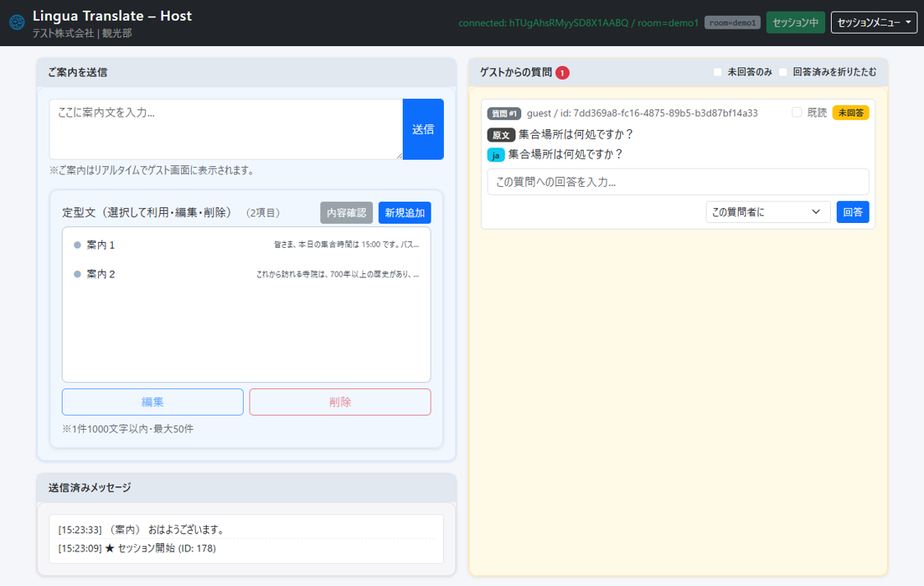Image resolution: width=924 pixels, height=586 pixels.
Task: Click the globe logo icon in the header
Action: point(16,21)
